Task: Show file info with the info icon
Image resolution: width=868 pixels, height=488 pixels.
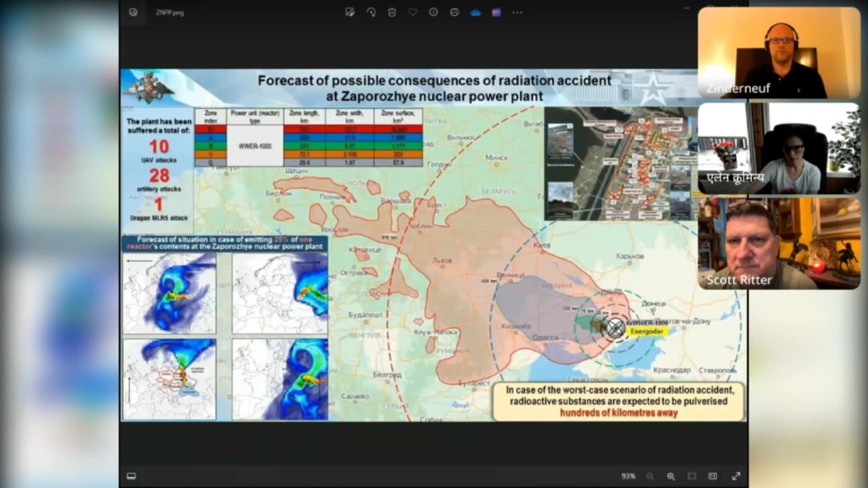Action: 433,12
